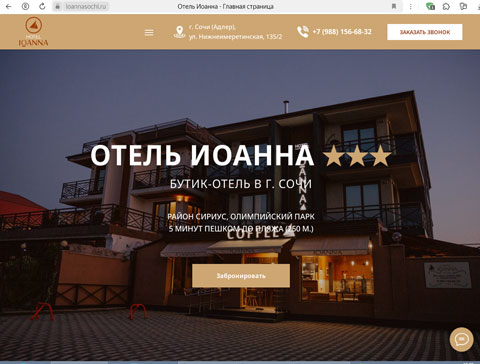Image resolution: width=480 pixels, height=364 pixels.
Task: Click the РАЙОН СИРИУС, ОЛИМПИЙСКИЙ ПАРК text
Action: click(241, 217)
